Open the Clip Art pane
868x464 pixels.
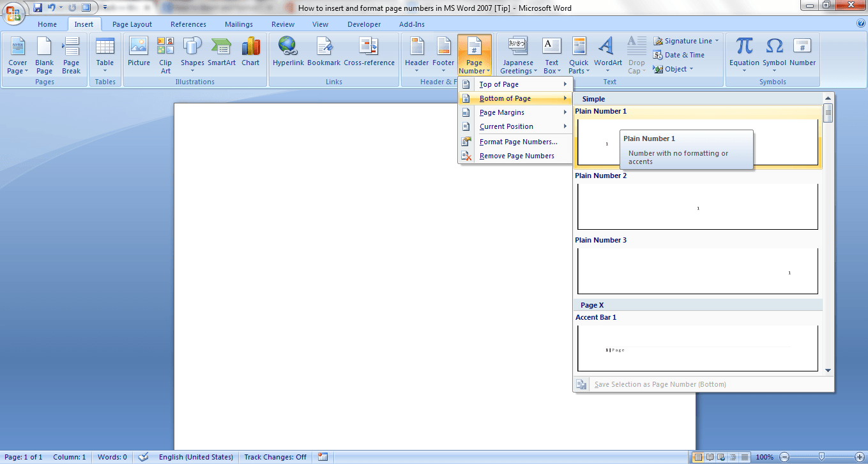[x=165, y=56]
